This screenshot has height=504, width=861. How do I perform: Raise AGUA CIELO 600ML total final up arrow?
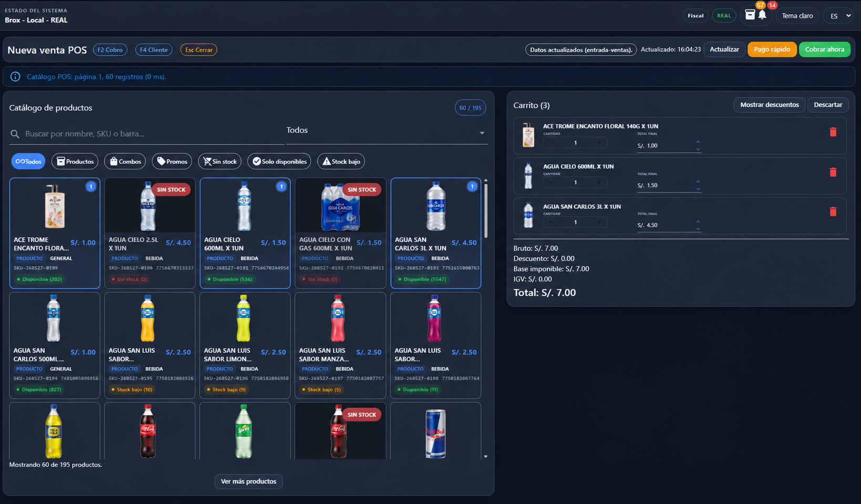[x=698, y=182]
